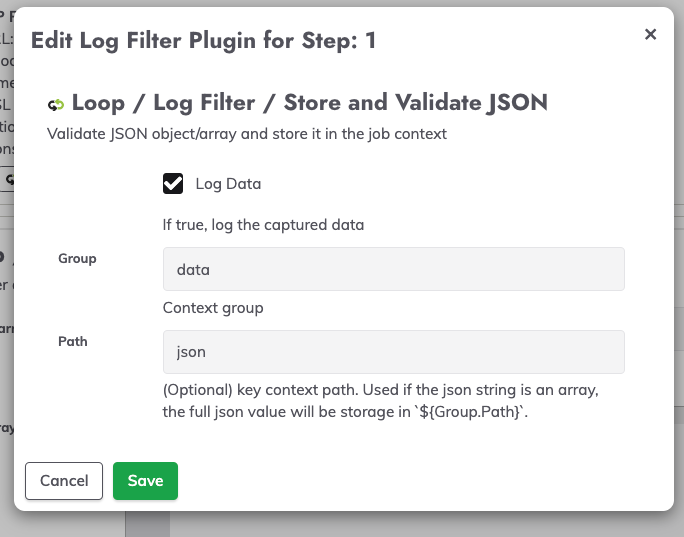Click the Context group help text

pos(213,308)
